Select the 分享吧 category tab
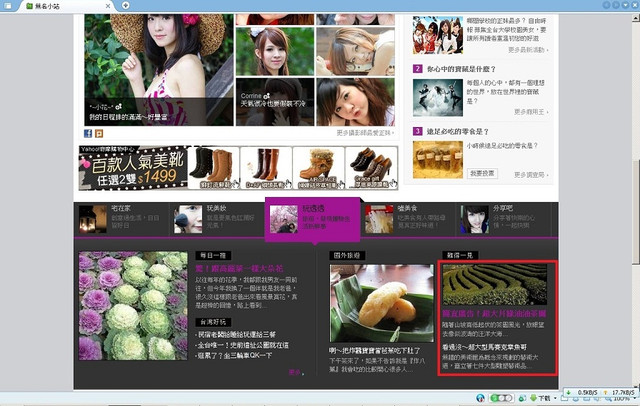 coord(504,219)
